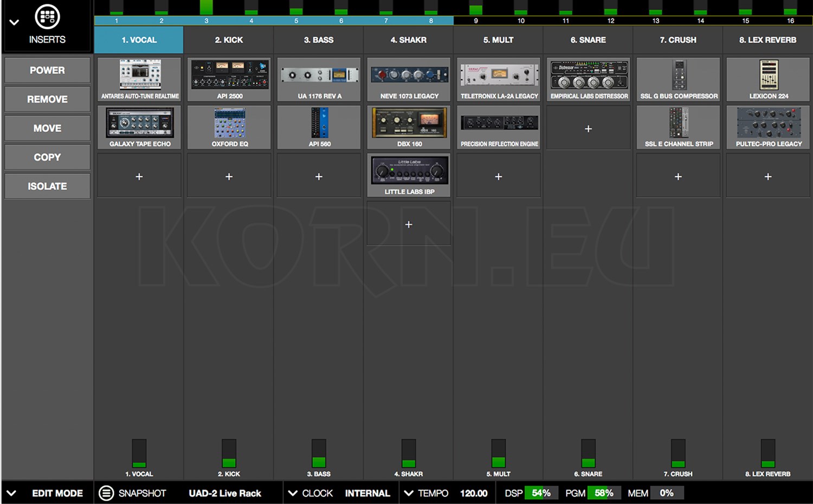This screenshot has width=813, height=504.
Task: Click the REMOVE button
Action: coord(47,99)
